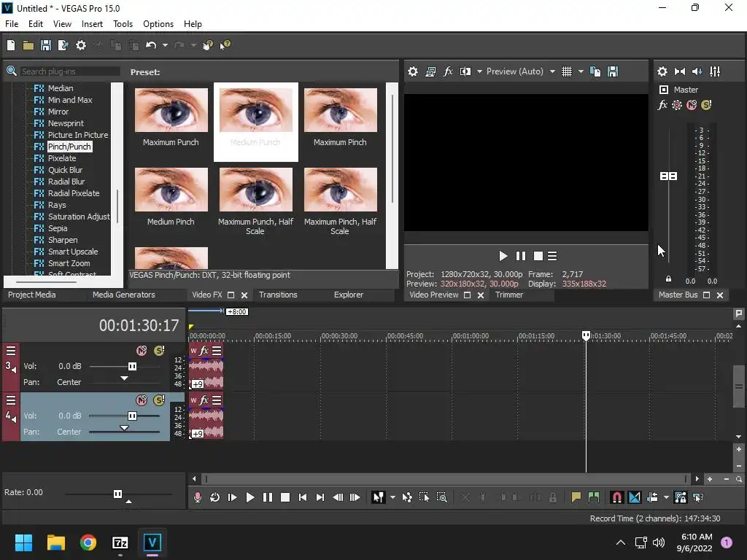Mute audio track 4
The image size is (747, 560).
pos(142,400)
